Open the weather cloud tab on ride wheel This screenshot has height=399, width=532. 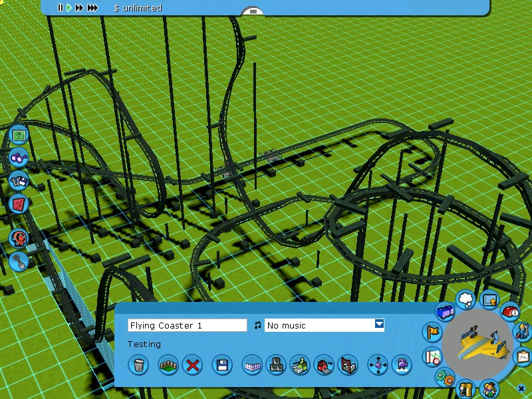465,299
